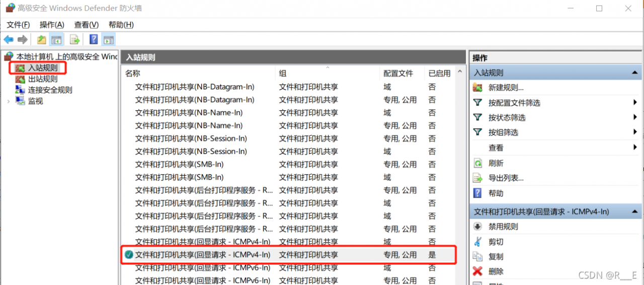Screen dimensions: 644x285
Task: Select NB-Datagram-In rule with 专用, 公用 profile
Action: (x=289, y=100)
